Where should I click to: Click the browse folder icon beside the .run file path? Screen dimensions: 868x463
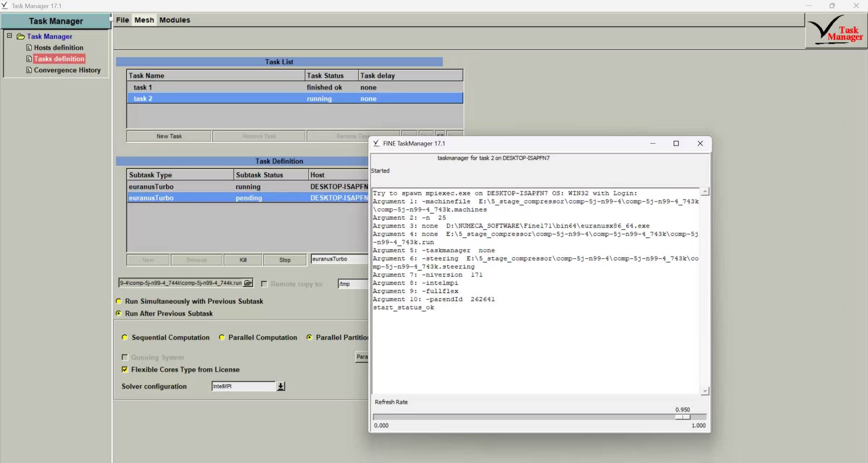(248, 283)
